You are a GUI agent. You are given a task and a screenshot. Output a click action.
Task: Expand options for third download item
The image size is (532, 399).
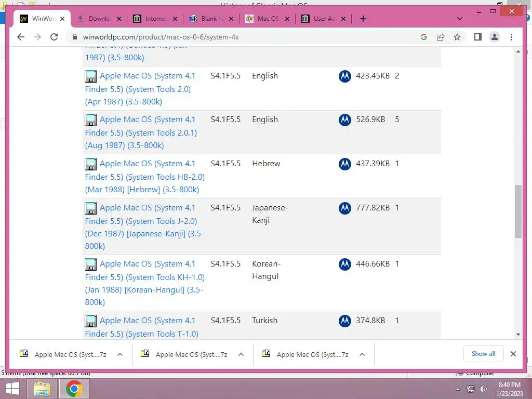[362, 354]
